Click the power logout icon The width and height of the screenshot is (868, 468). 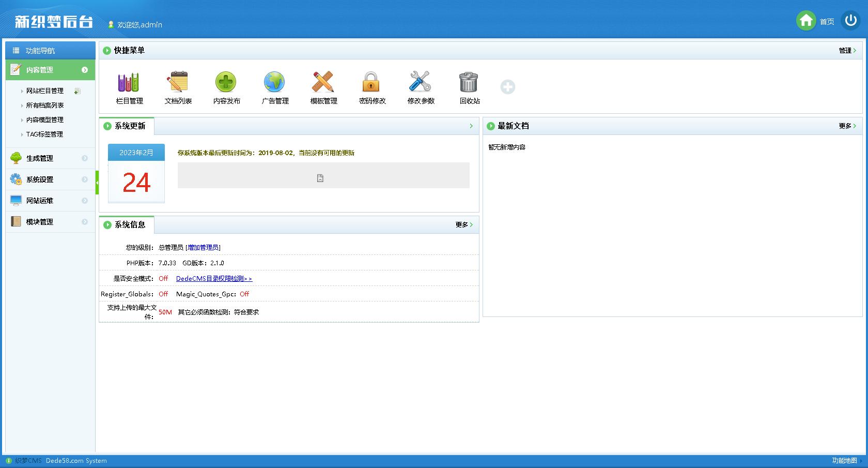pyautogui.click(x=850, y=21)
